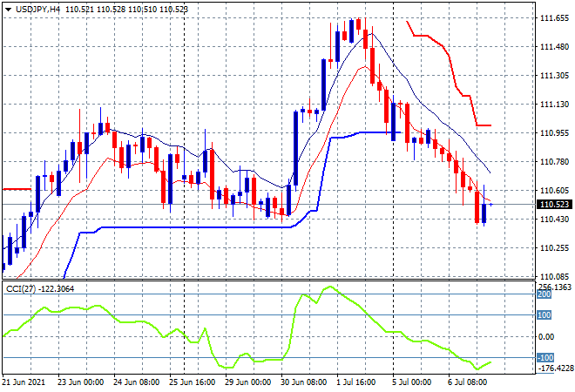Click the 1 Jul 16:00 time label
This screenshot has height=392, width=575.
point(356,382)
